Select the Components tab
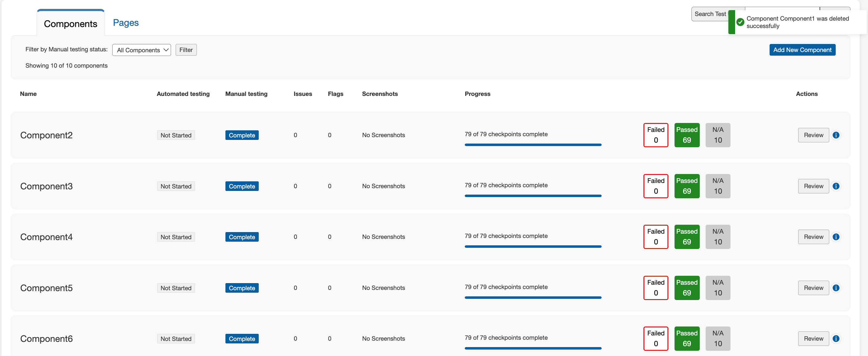The image size is (868, 356). pos(70,24)
